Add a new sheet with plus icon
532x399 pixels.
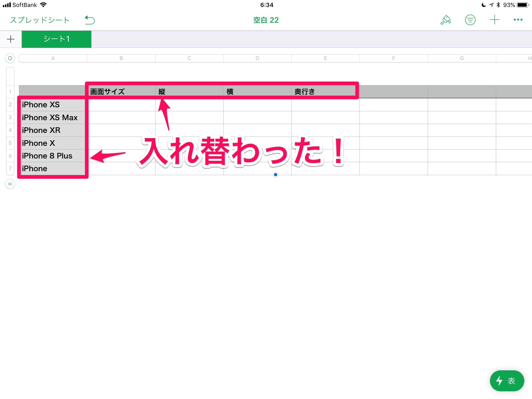click(11, 39)
